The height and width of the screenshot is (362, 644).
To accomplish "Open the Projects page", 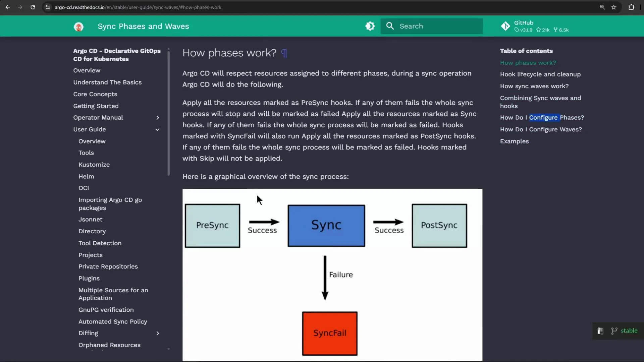I will coord(91,255).
